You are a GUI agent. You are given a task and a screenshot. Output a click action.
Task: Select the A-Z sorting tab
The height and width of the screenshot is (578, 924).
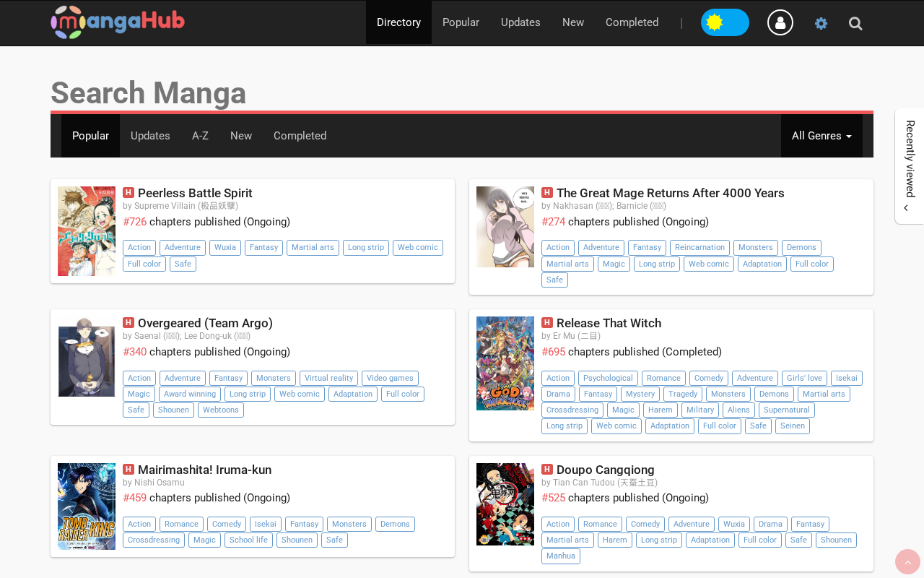pyautogui.click(x=200, y=136)
